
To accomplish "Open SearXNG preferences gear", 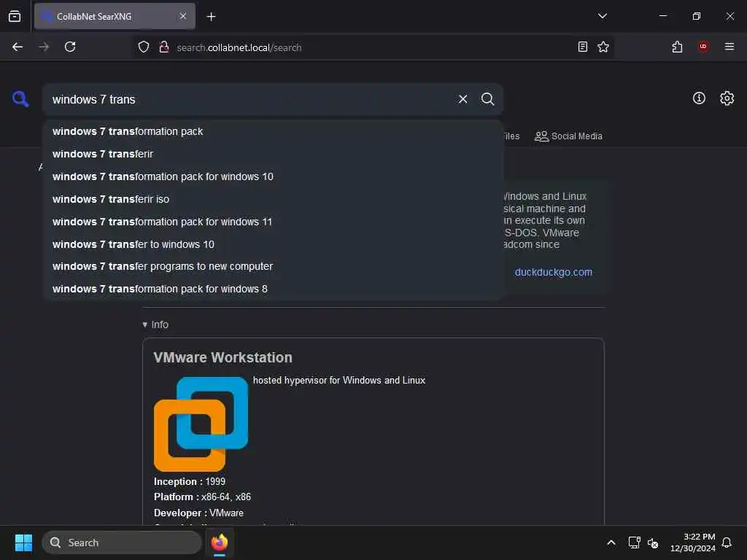I will pos(727,98).
